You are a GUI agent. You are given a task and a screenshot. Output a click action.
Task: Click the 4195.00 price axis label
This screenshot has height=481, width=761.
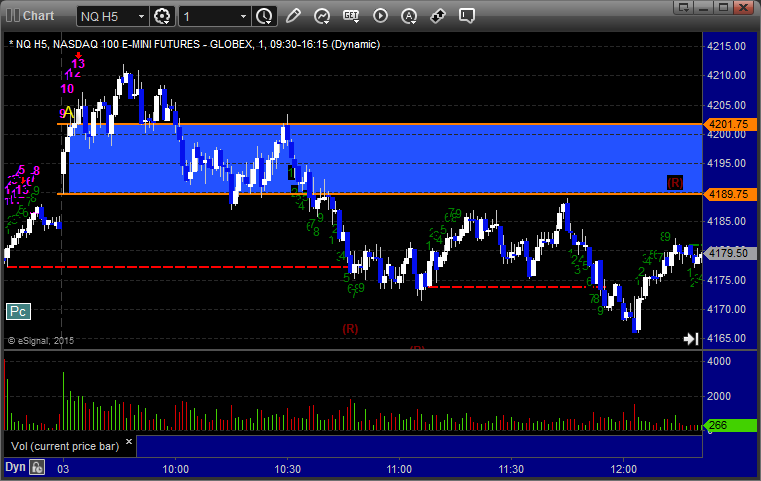(x=727, y=164)
